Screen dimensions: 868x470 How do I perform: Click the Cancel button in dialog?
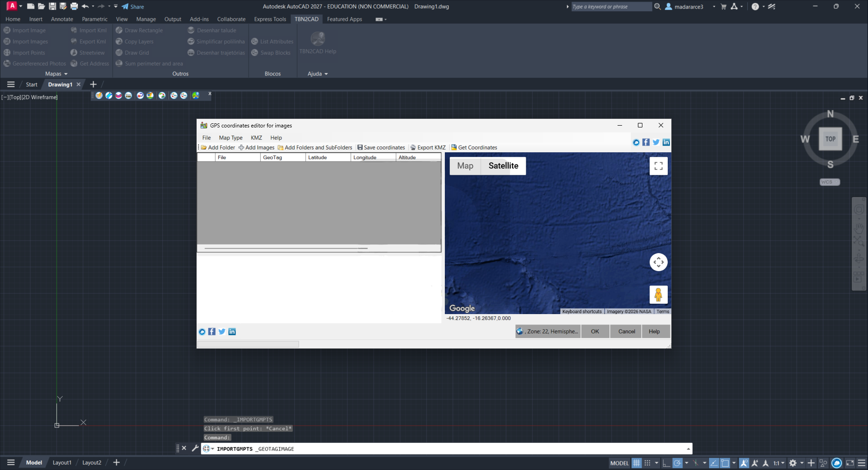tap(627, 331)
